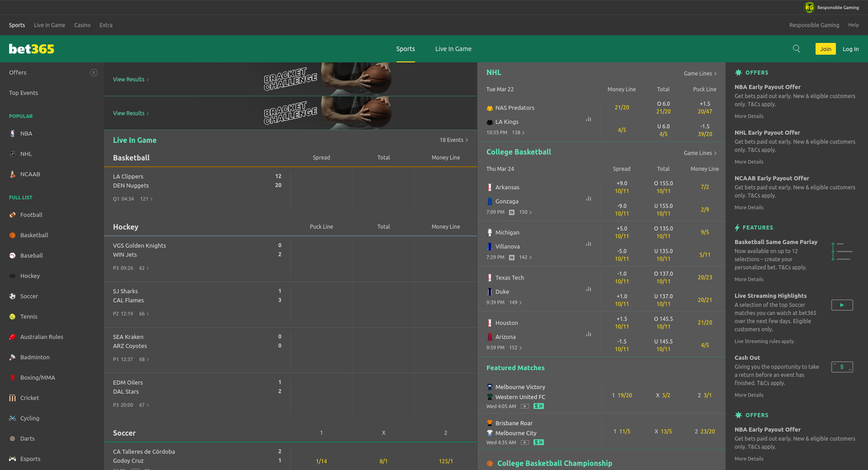Click the search magnifier icon
The width and height of the screenshot is (868, 470).
coord(796,49)
